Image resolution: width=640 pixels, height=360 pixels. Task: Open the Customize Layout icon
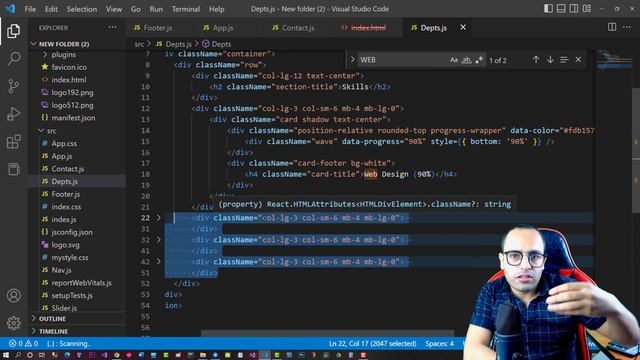point(587,9)
